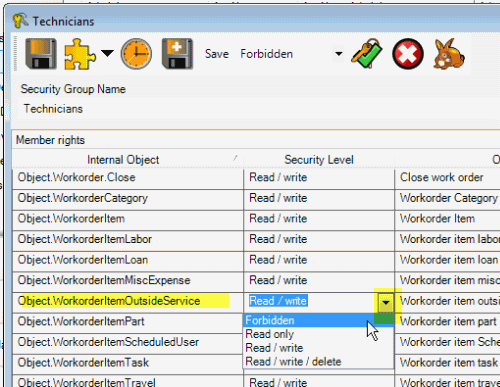Click Object.WorkorderItemLoan cell
The image size is (500, 387).
point(128,260)
